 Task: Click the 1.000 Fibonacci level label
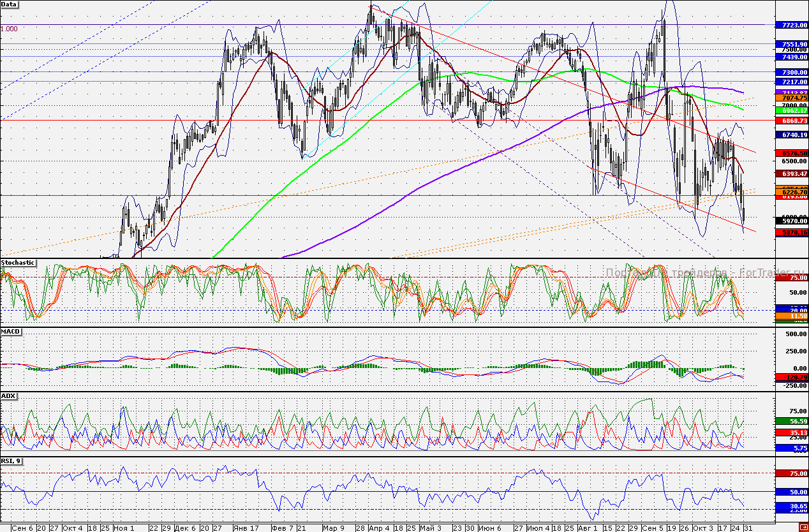[x=9, y=29]
